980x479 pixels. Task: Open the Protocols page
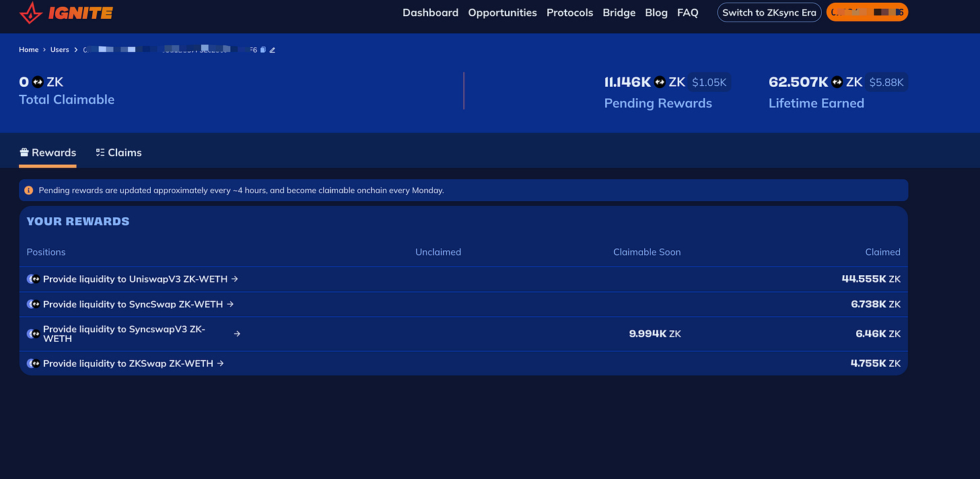click(x=570, y=12)
